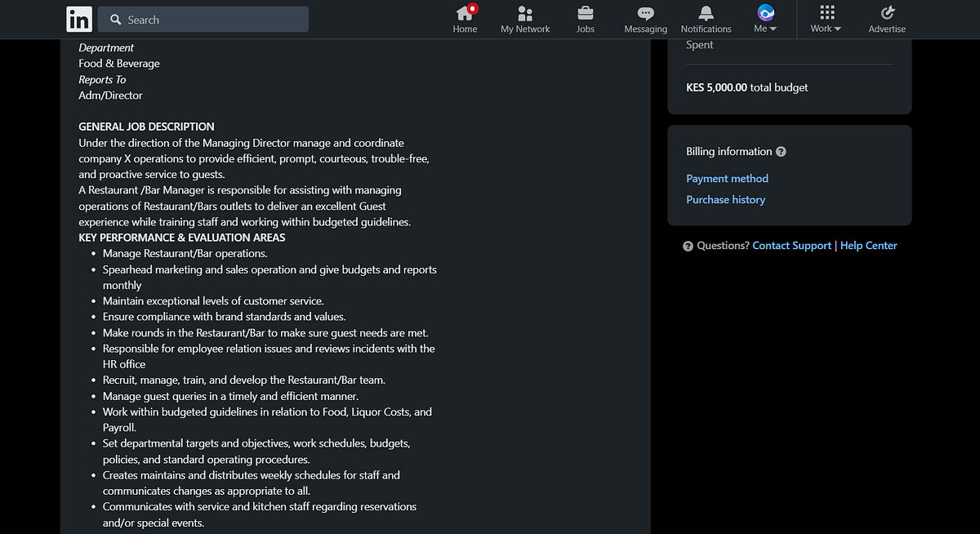Open Notifications bell icon

coord(706,13)
